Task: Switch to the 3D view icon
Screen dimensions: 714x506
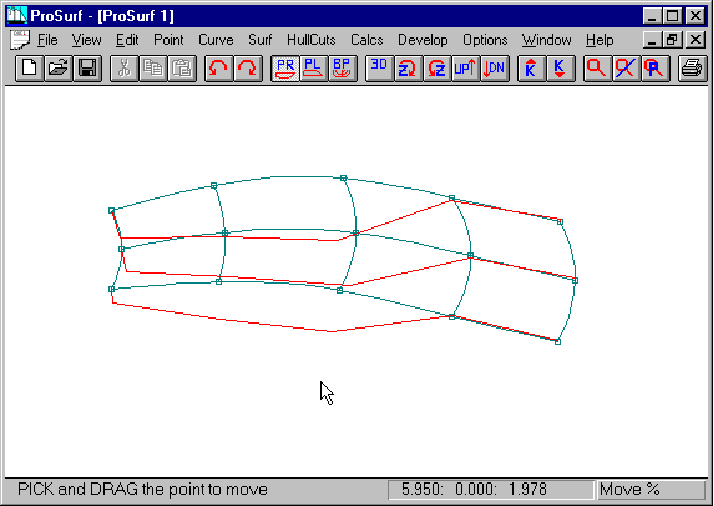Action: coord(380,68)
